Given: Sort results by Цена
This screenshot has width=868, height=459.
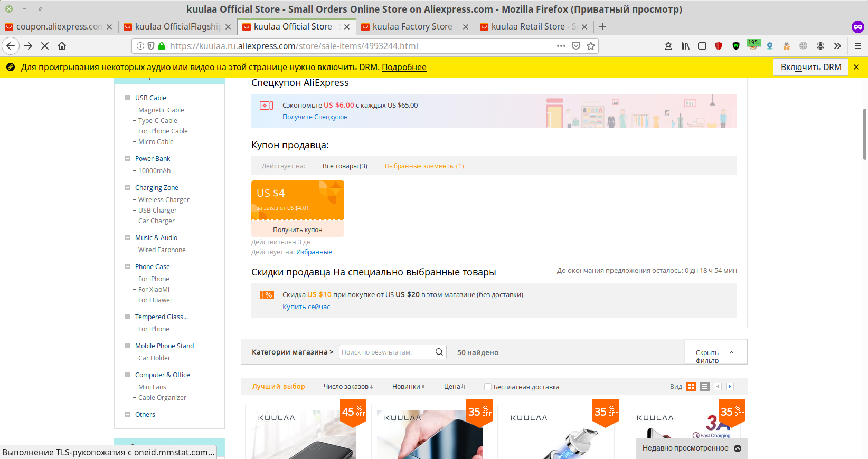Looking at the screenshot, I should [x=455, y=387].
